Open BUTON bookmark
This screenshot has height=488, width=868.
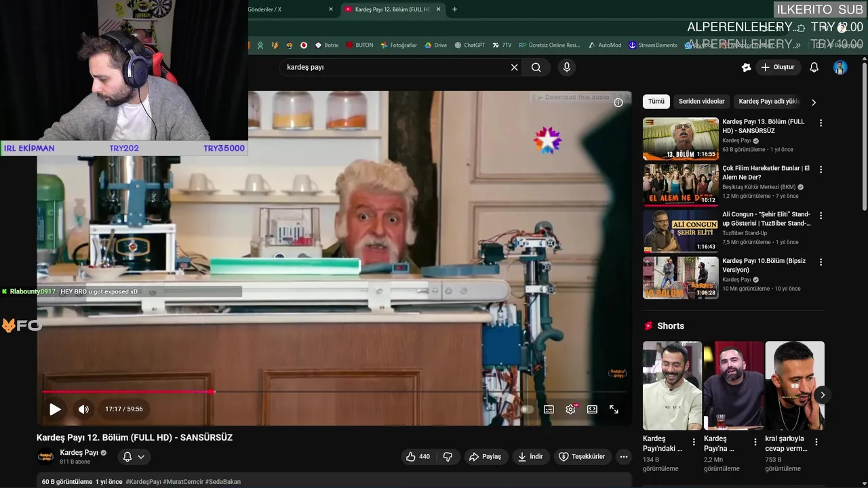coord(359,45)
